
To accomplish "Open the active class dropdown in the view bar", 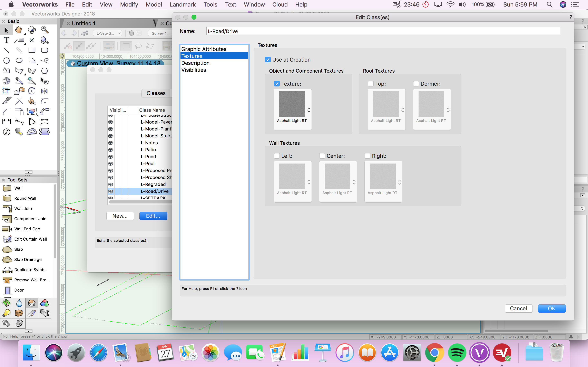I will (x=107, y=33).
